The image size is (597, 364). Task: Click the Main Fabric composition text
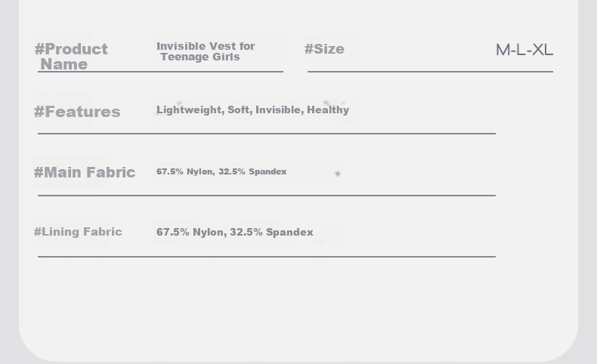click(221, 171)
